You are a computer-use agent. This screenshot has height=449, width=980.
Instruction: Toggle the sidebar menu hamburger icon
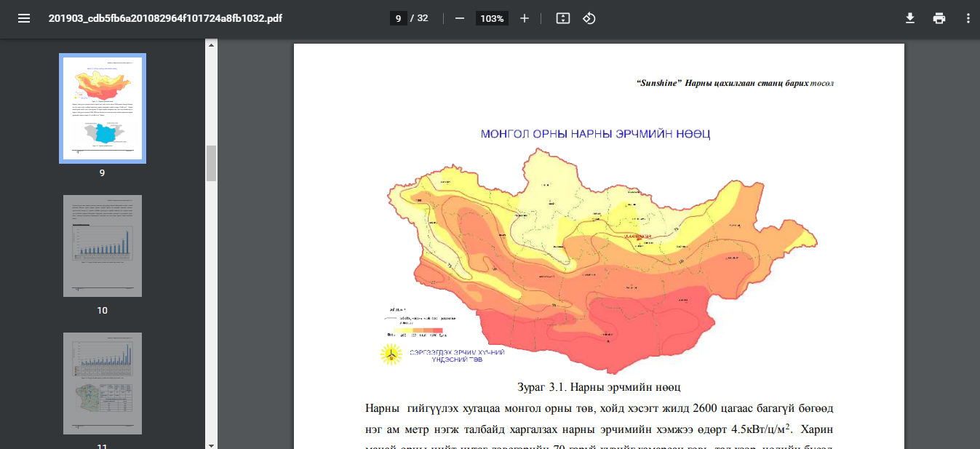[24, 18]
